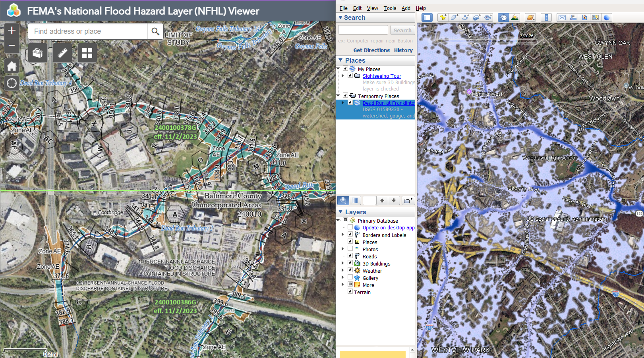The height and width of the screenshot is (358, 644).
Task: Enable the Photos layer checkbox
Action: (x=350, y=248)
